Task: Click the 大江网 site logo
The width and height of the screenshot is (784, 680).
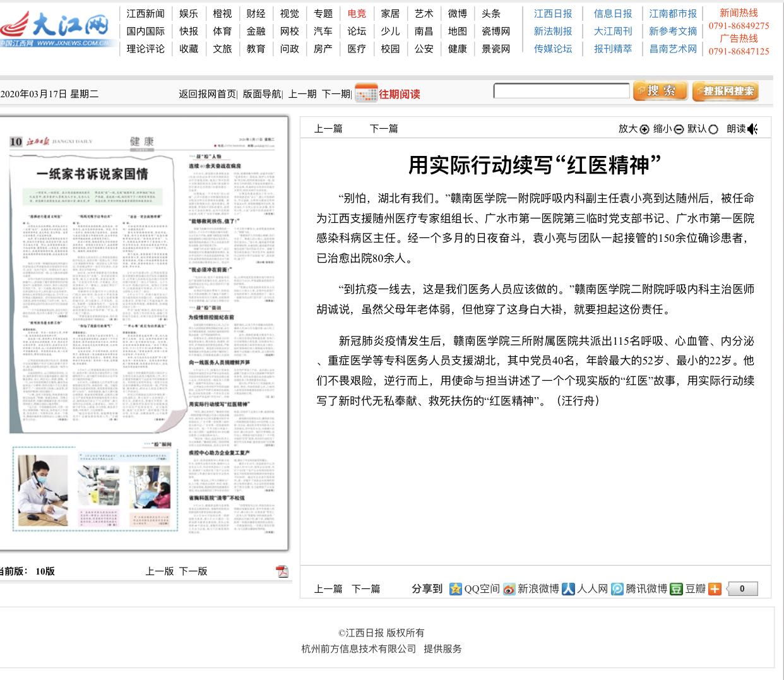Action: (x=57, y=29)
